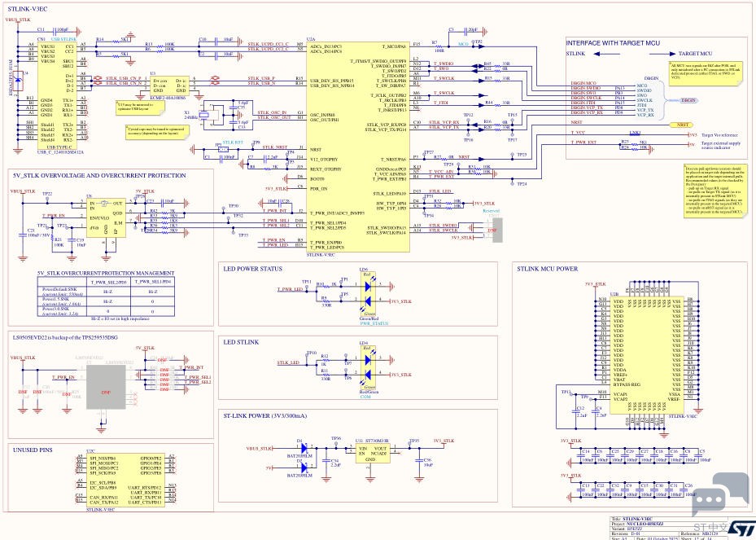Click the "USB STLINK" label above connector CN1
This screenshot has width=756, height=540.
[63, 38]
